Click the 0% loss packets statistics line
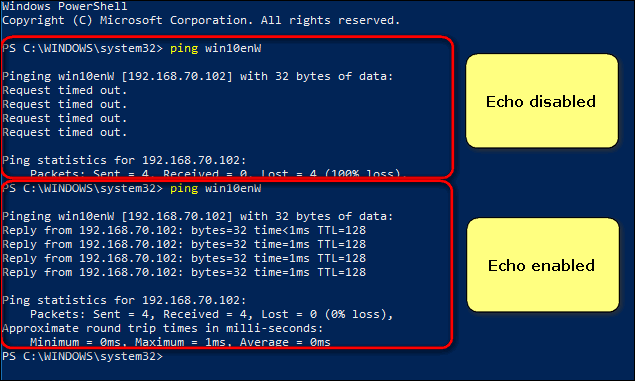The width and height of the screenshot is (635, 381). pos(211,314)
